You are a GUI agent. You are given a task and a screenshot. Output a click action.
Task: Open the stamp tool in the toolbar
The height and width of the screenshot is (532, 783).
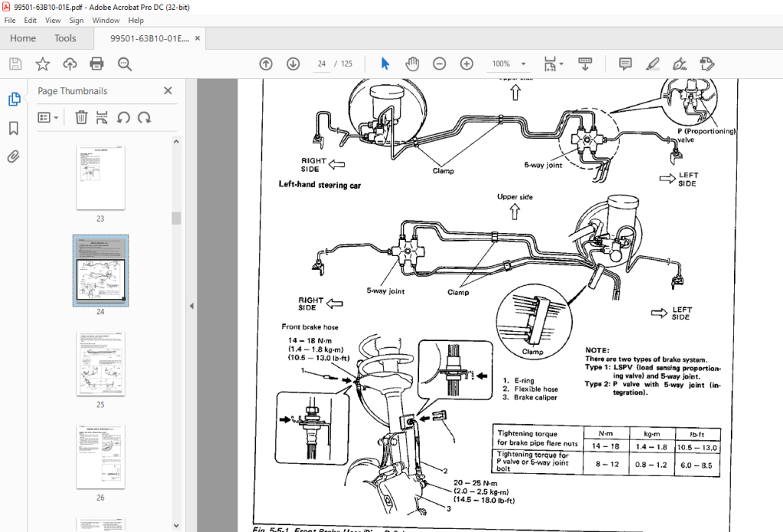coord(707,64)
